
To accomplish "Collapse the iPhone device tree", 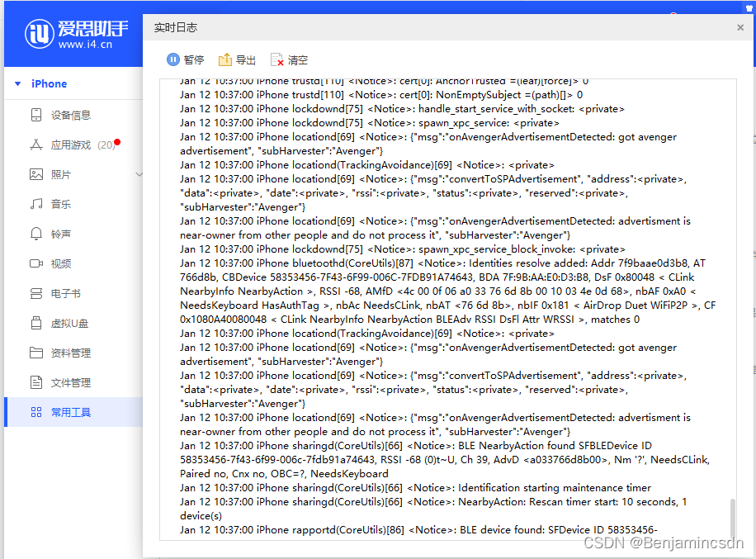I will coord(18,84).
